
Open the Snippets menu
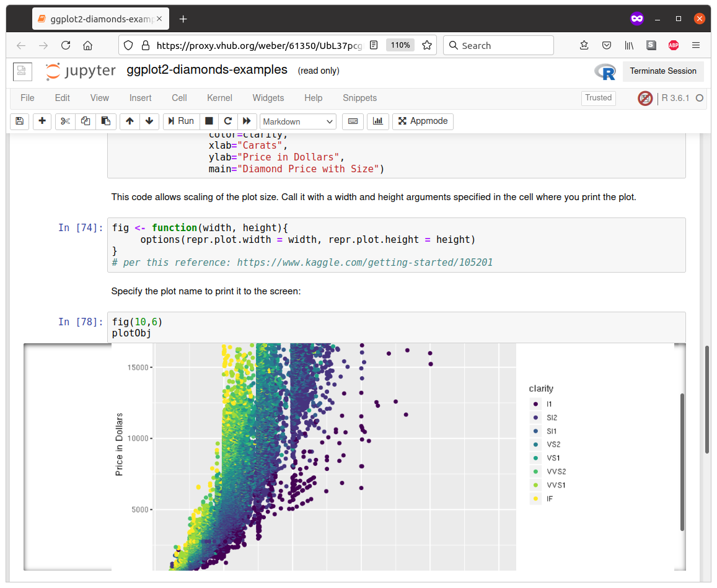point(360,98)
